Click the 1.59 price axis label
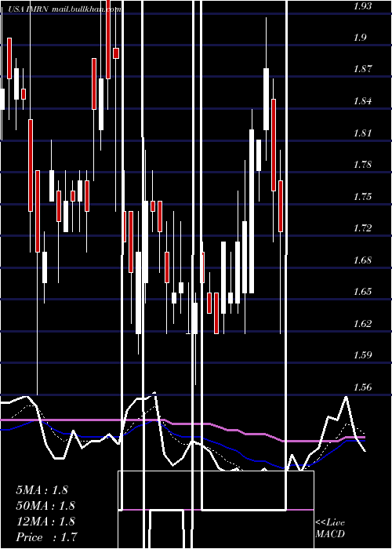This screenshot has height=549, width=392. click(362, 355)
